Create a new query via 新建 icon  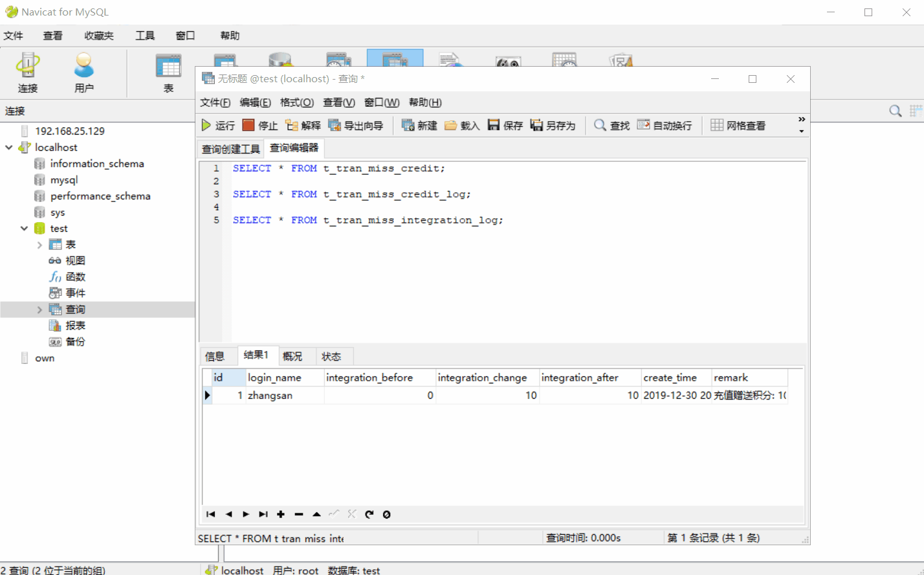point(419,125)
